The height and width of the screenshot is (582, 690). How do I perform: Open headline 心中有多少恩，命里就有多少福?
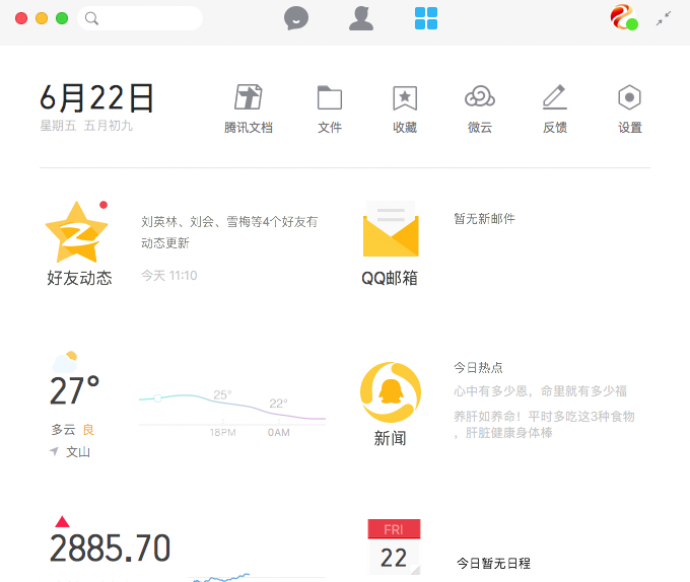coord(540,391)
